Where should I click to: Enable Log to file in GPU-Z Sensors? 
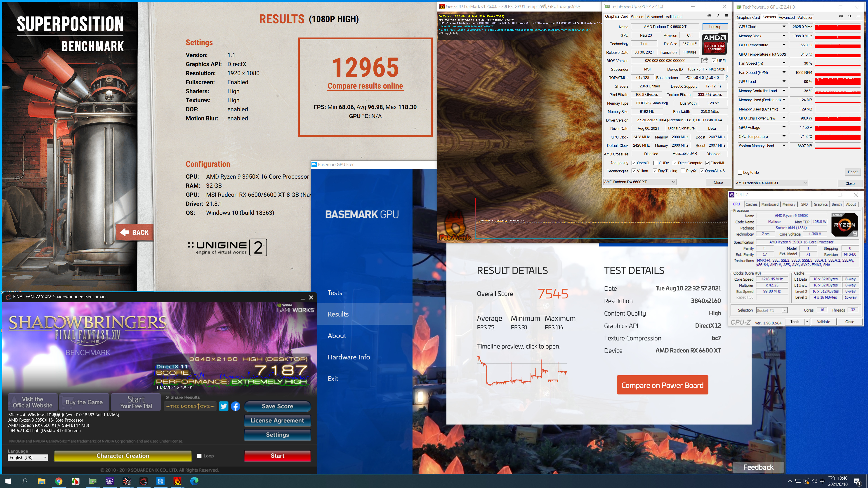click(x=740, y=172)
